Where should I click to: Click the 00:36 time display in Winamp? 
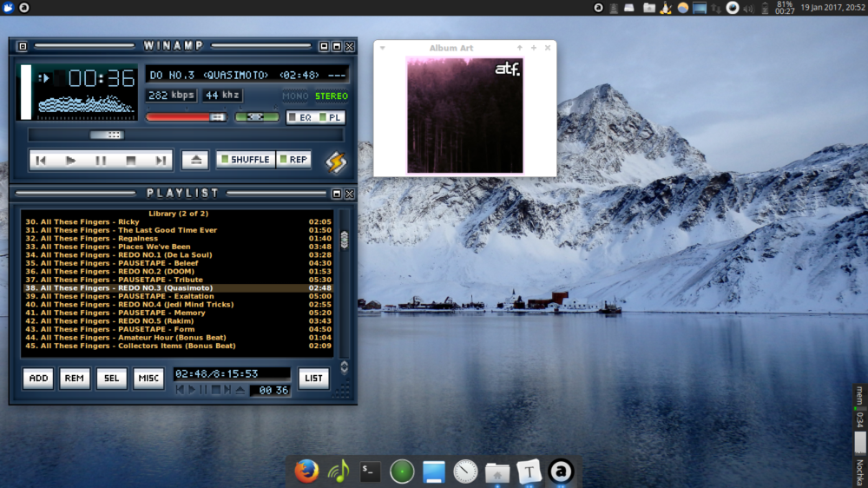tap(102, 79)
